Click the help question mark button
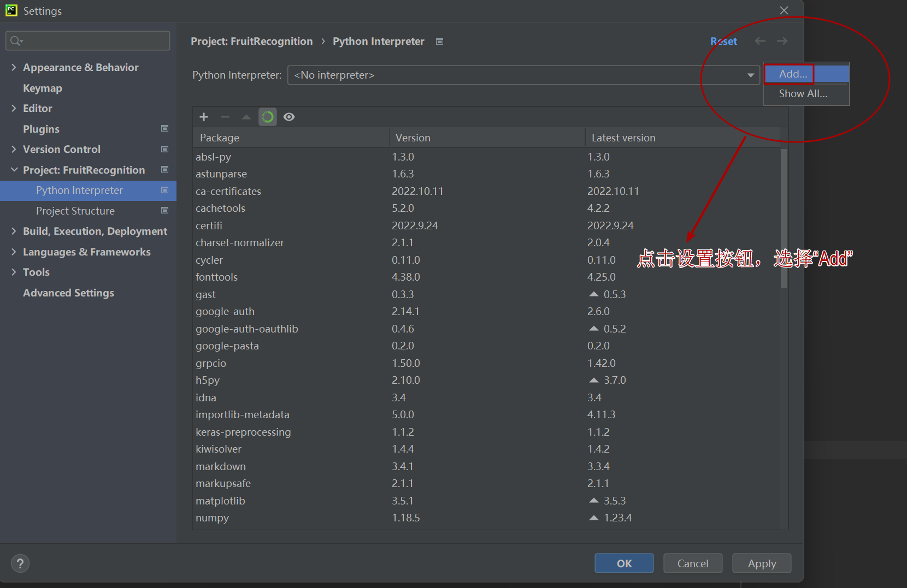 click(20, 563)
